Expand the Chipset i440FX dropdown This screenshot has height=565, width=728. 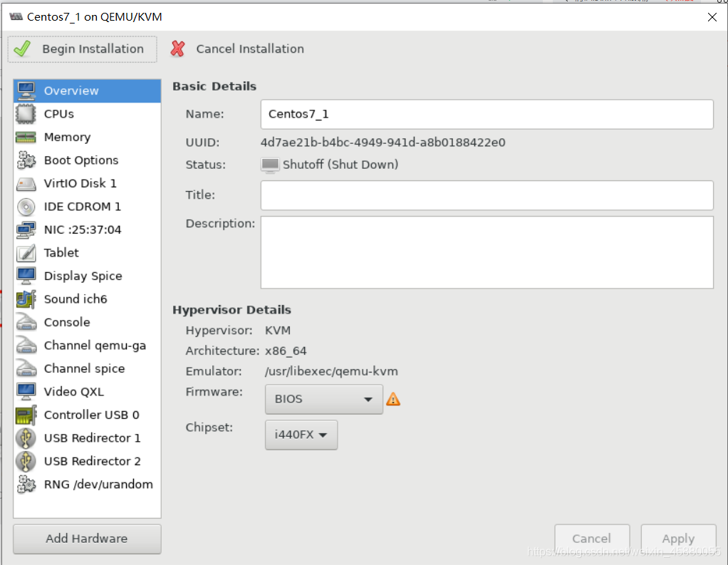(301, 435)
